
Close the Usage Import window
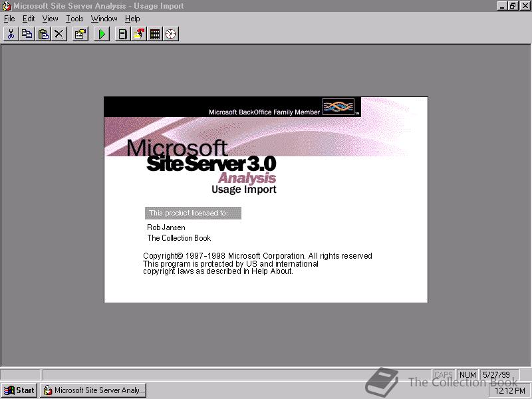tap(525, 6)
